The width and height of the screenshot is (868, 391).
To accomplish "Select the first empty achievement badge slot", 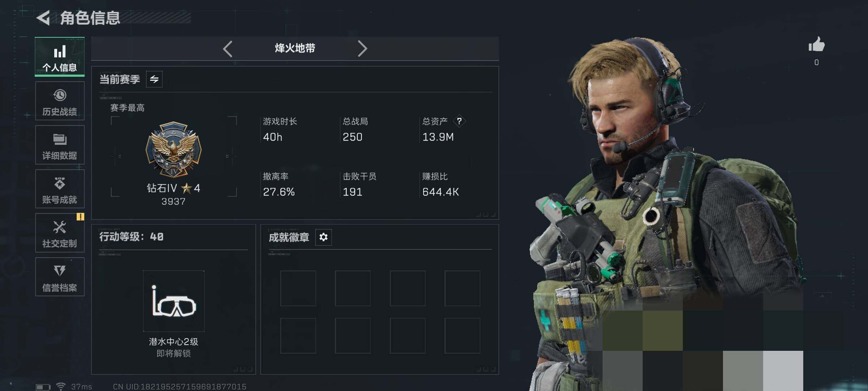I will click(x=298, y=288).
